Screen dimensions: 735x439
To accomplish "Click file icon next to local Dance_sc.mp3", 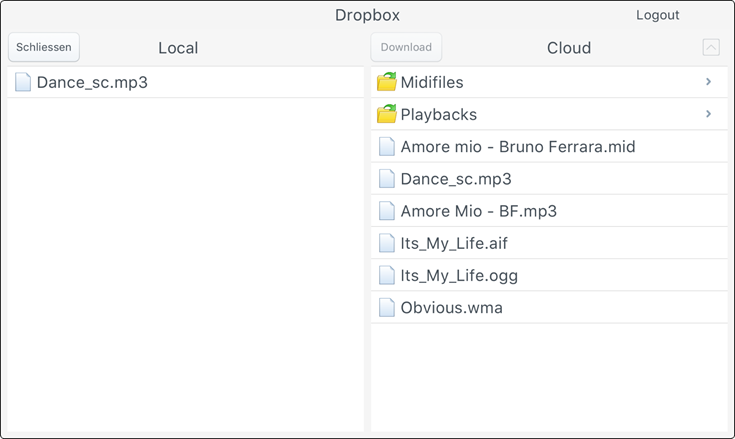I will click(x=23, y=82).
